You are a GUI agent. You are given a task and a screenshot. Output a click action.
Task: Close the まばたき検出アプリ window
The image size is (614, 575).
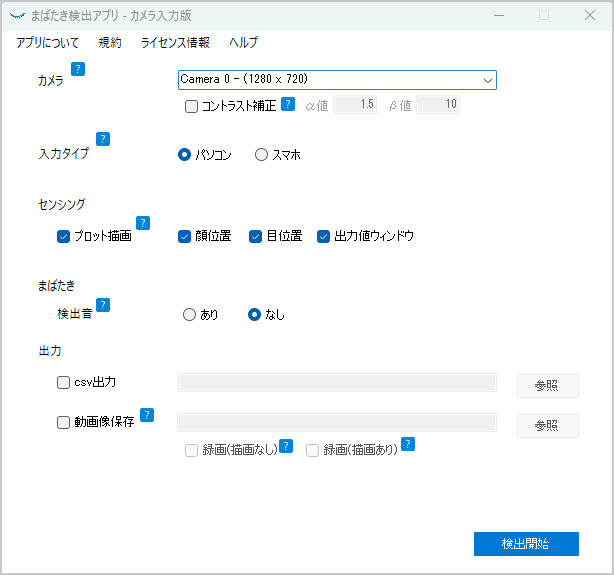tap(590, 15)
